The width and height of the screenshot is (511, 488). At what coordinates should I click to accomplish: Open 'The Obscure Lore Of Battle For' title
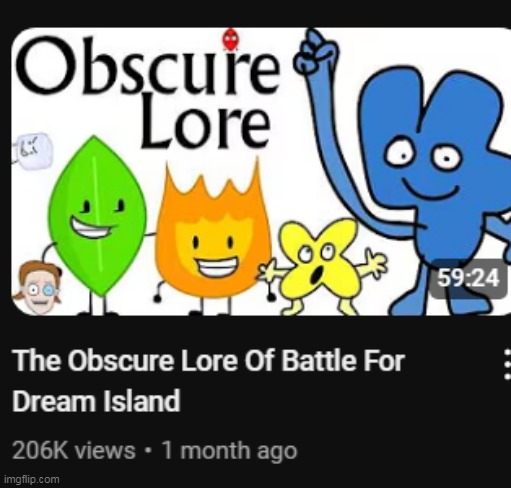[x=209, y=361]
